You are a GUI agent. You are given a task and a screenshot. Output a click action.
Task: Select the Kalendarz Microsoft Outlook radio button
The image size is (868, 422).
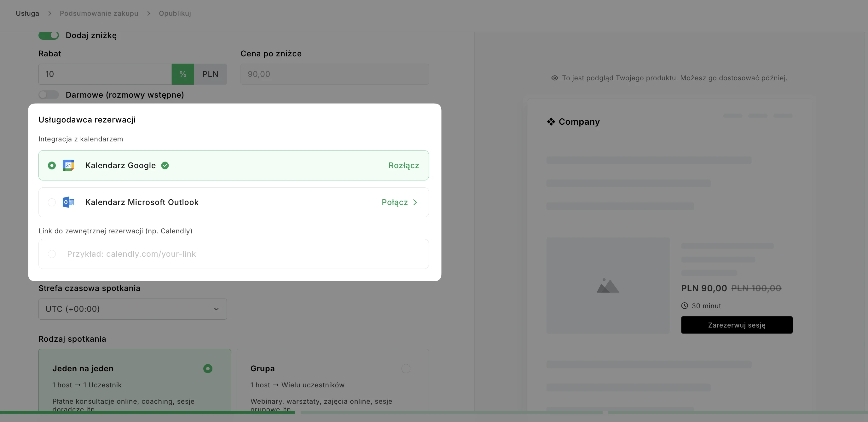click(x=52, y=202)
